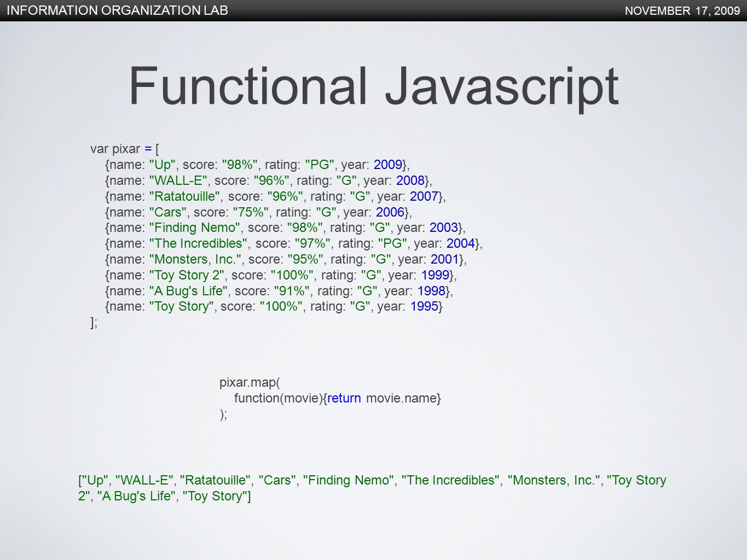Click "Finding Nemo" in the output array
747x560 pixels.
[x=349, y=480]
